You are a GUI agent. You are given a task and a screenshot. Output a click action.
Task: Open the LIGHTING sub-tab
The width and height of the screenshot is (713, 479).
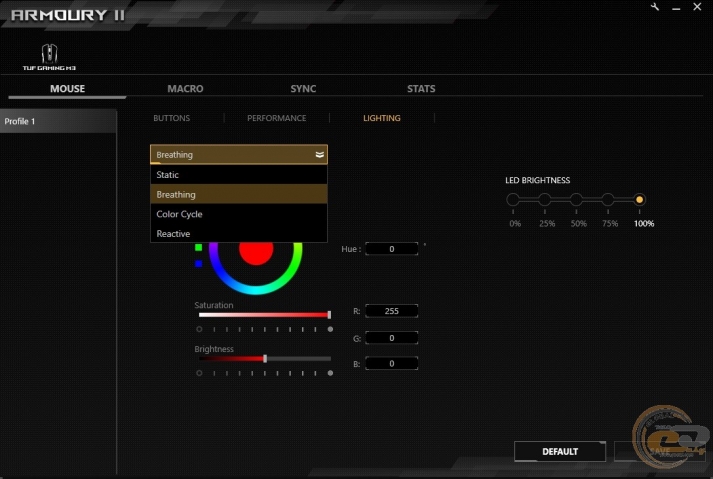point(382,118)
